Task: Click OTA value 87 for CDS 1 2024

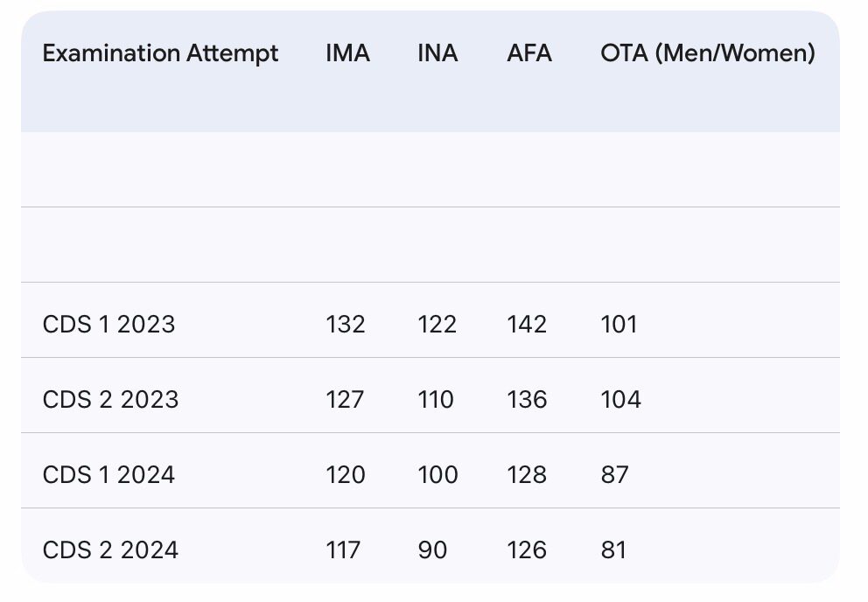Action: (615, 475)
